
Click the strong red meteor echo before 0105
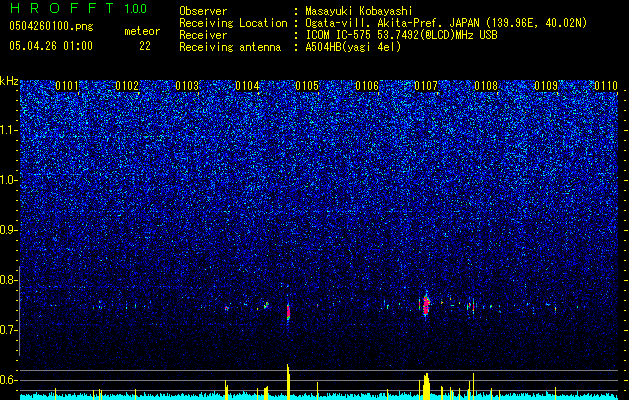(x=288, y=312)
